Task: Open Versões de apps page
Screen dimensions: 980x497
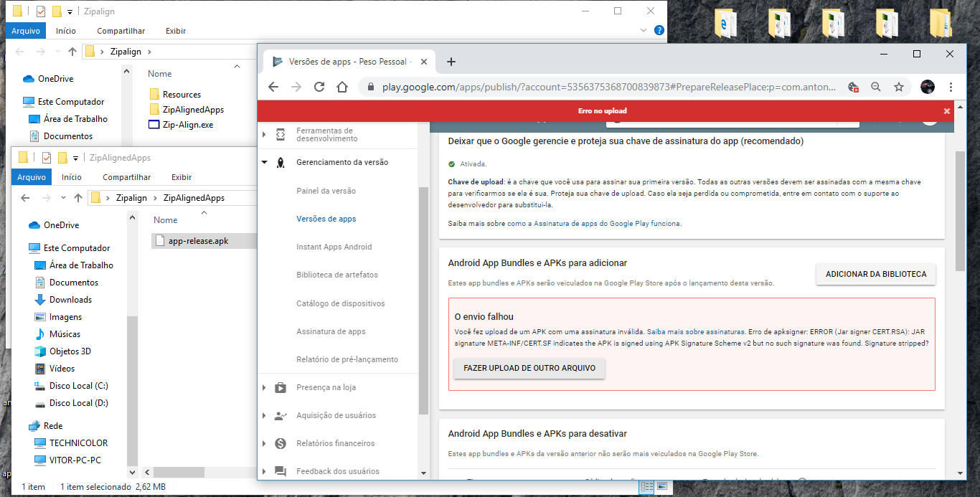Action: pyautogui.click(x=326, y=219)
